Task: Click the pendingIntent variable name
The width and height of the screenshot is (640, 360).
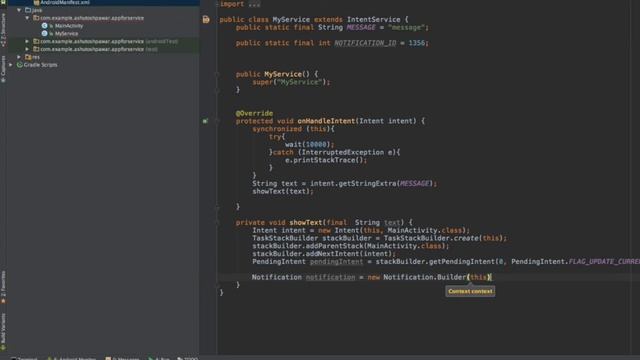Action: click(x=336, y=262)
